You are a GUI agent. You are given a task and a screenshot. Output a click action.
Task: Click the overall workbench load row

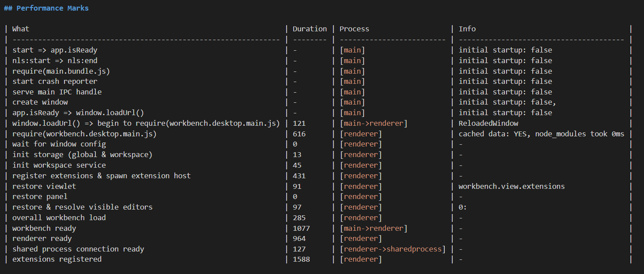[58, 218]
